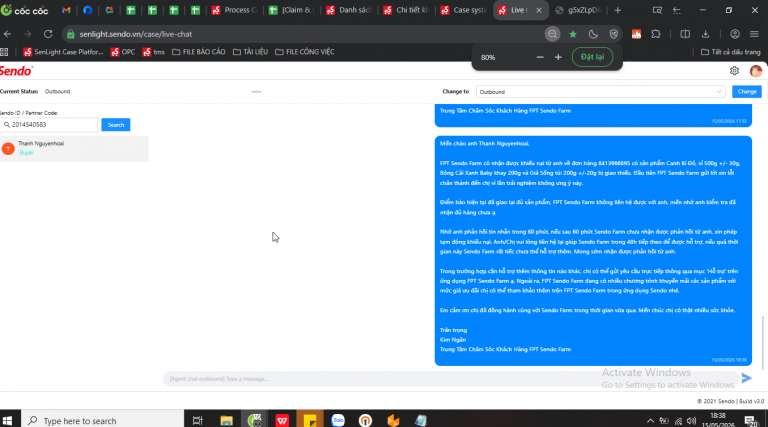Click the blue Search button
This screenshot has width=768, height=427.
pyautogui.click(x=116, y=125)
